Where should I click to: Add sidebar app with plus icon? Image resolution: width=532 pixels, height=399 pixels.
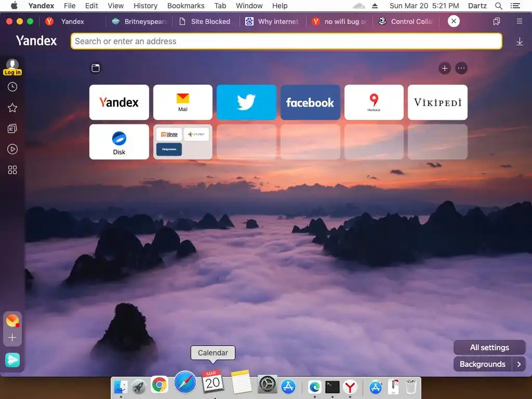coord(12,338)
